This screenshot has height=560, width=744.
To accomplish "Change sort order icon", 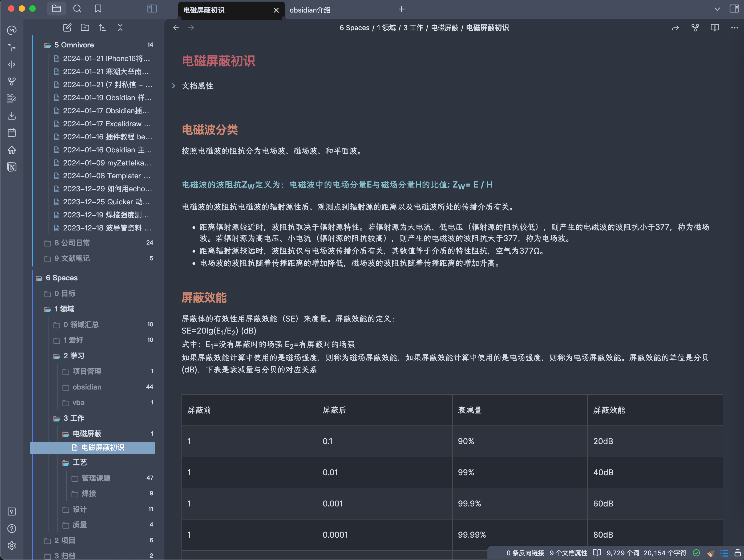I will [103, 28].
